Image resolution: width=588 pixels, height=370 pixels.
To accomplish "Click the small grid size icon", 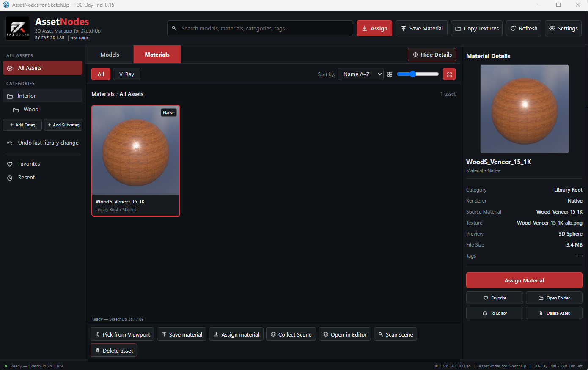I will tap(390, 74).
